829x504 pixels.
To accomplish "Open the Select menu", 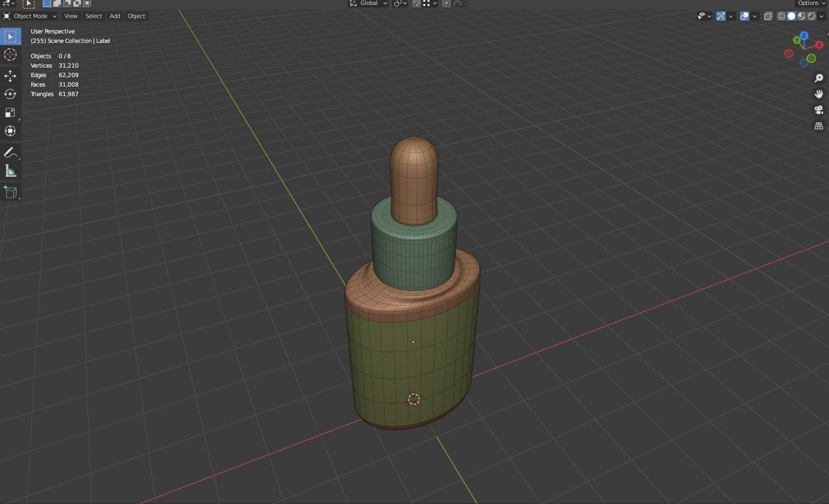I will tap(93, 16).
